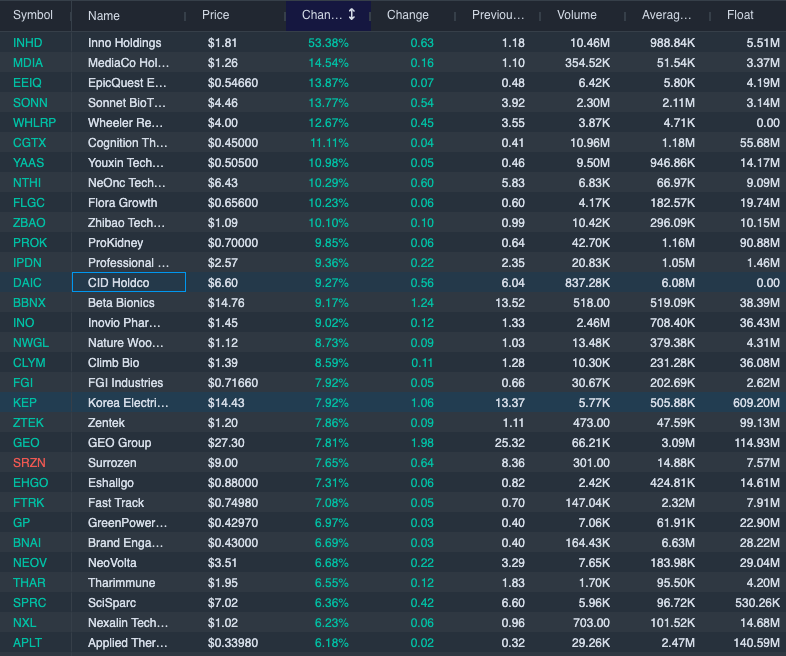The height and width of the screenshot is (656, 786).
Task: Open the APLT ticker symbol
Action: (28, 643)
